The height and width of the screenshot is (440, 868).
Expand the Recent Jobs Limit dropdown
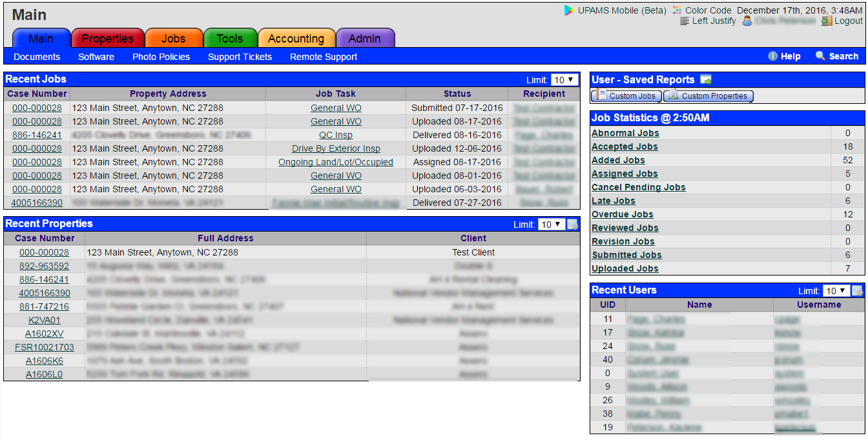565,80
